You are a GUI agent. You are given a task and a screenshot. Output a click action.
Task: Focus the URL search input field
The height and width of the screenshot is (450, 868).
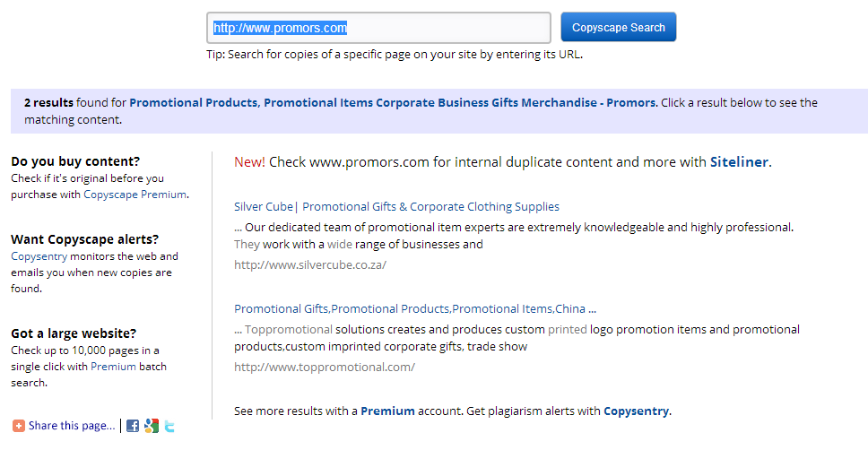378,28
